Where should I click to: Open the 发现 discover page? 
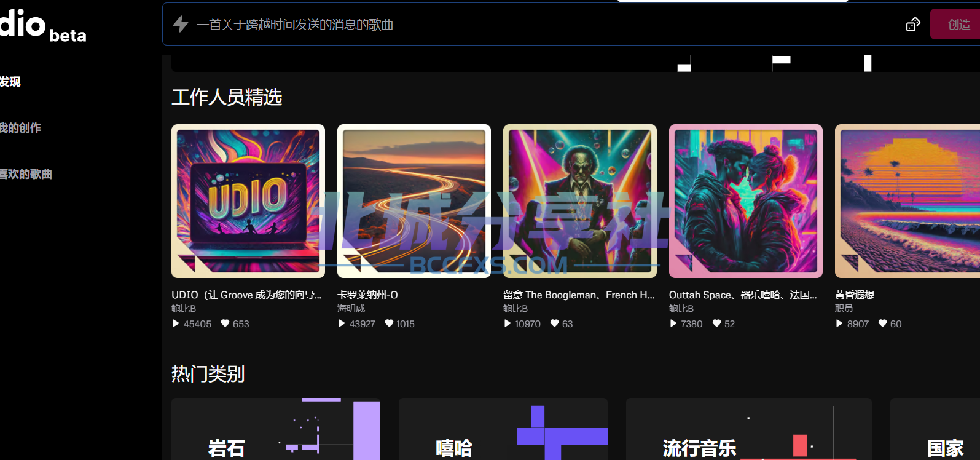(x=10, y=82)
